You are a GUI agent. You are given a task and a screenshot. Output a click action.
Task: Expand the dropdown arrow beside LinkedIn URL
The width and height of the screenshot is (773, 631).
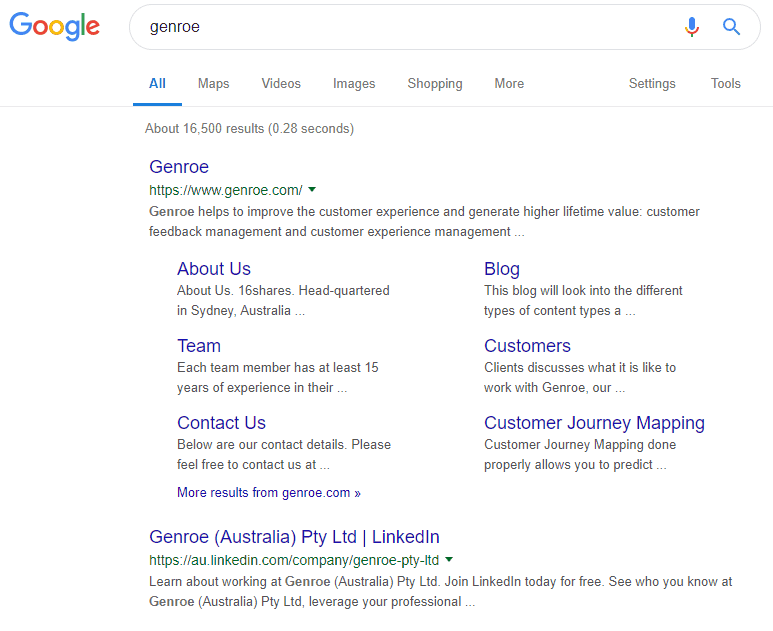pyautogui.click(x=449, y=560)
